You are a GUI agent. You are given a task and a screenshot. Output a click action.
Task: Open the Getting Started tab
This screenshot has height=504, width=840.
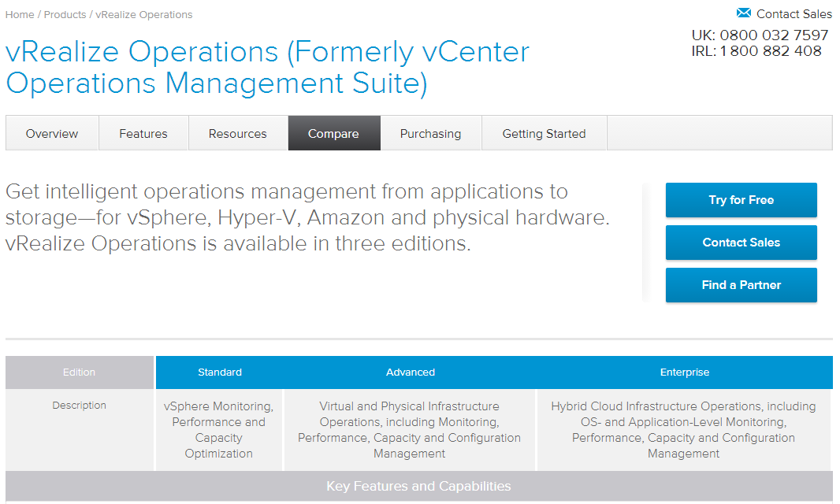544,133
